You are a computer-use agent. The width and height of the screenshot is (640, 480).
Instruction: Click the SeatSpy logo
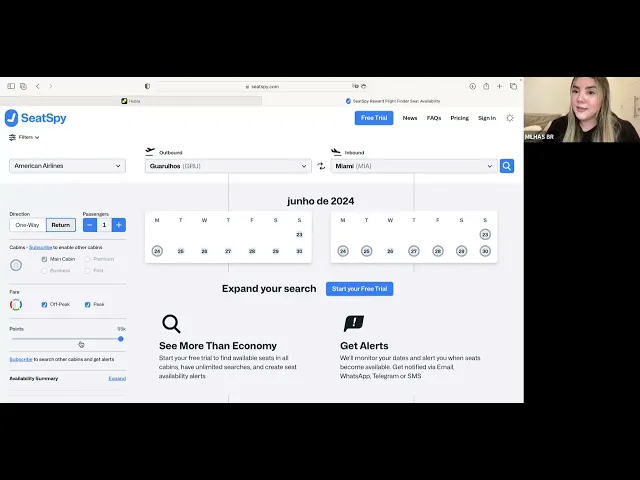[x=36, y=118]
